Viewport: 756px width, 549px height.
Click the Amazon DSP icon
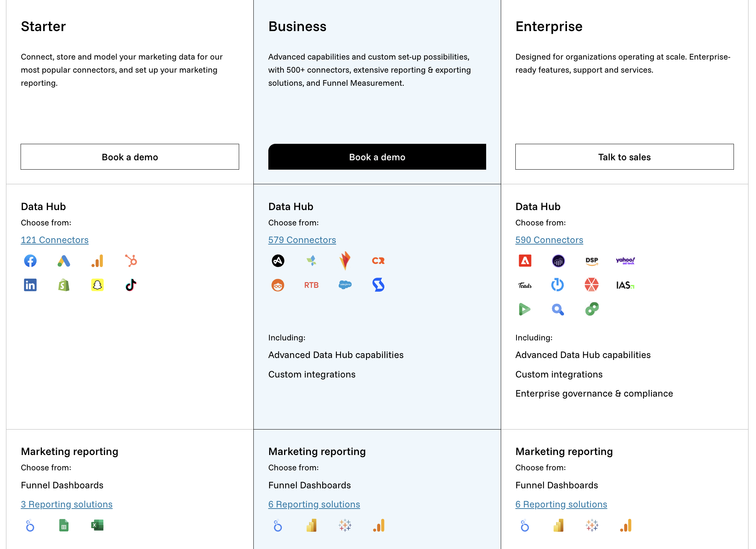592,261
